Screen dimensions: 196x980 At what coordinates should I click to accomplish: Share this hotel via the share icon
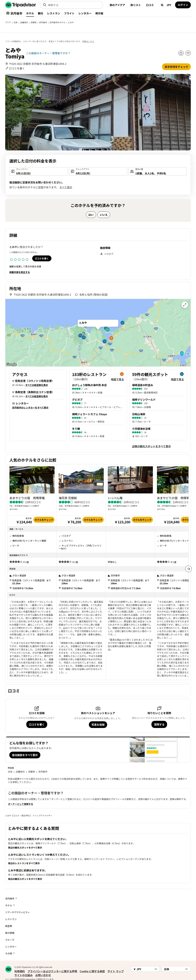[x=181, y=53]
